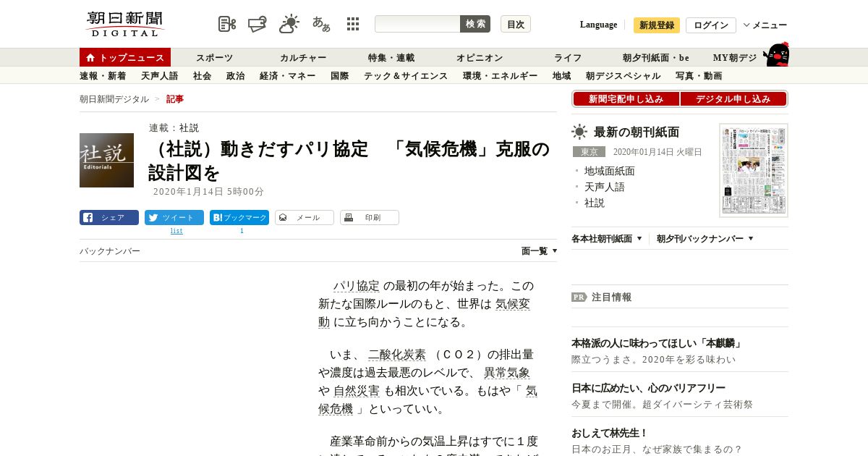Select the 特集・連載 tab
The image size is (868, 456).
391,58
